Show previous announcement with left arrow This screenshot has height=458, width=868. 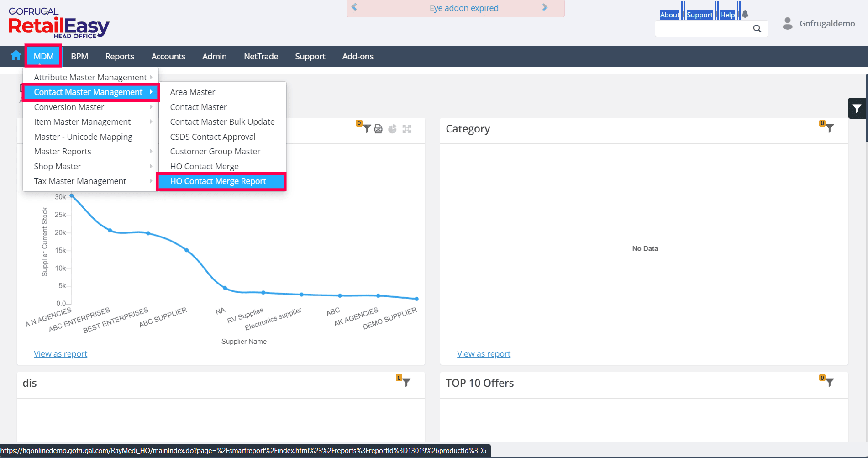[x=354, y=7]
